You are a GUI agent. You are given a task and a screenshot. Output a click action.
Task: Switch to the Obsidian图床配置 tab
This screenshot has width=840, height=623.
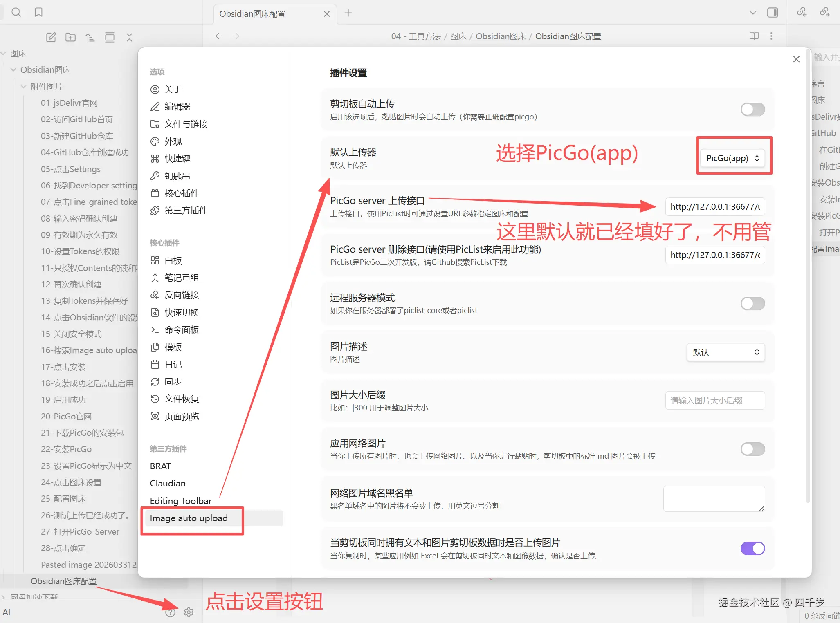pos(253,13)
